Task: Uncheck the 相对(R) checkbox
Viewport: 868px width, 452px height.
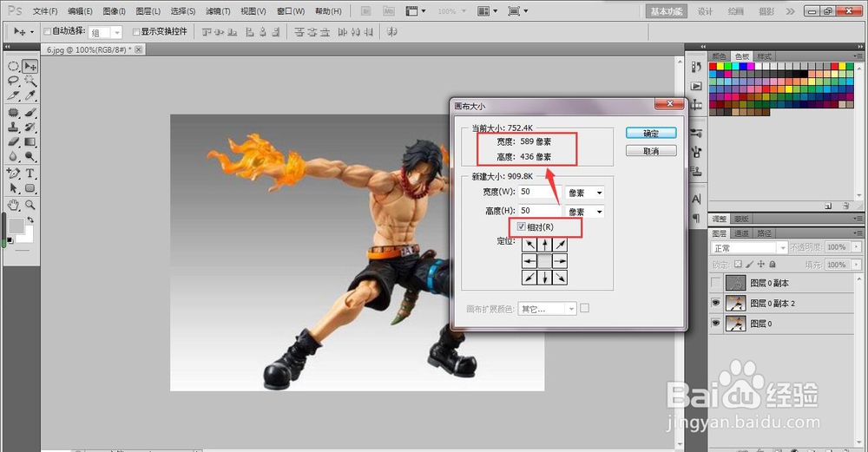Action: point(521,226)
